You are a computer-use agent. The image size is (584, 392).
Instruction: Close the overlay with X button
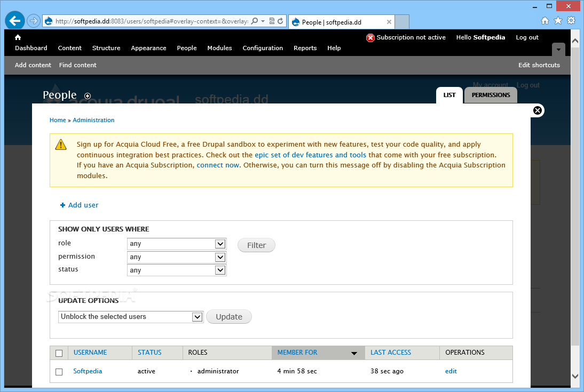point(538,110)
